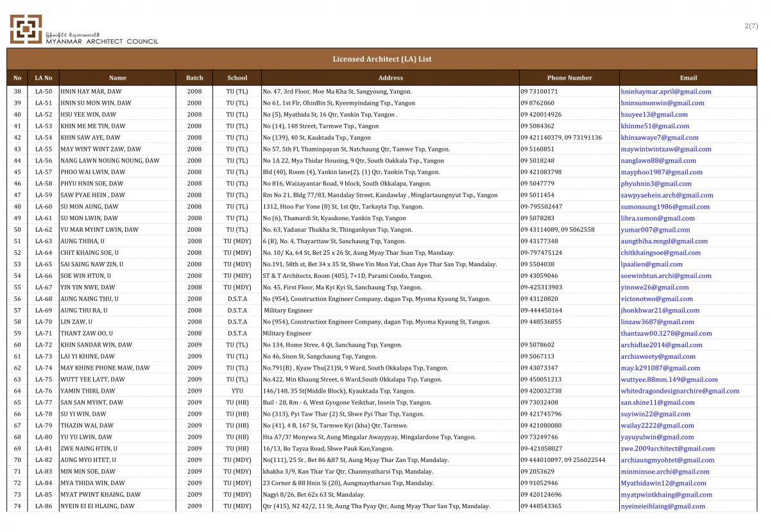Open email link jhonkhwar21@gmail.com

pyautogui.click(x=659, y=311)
